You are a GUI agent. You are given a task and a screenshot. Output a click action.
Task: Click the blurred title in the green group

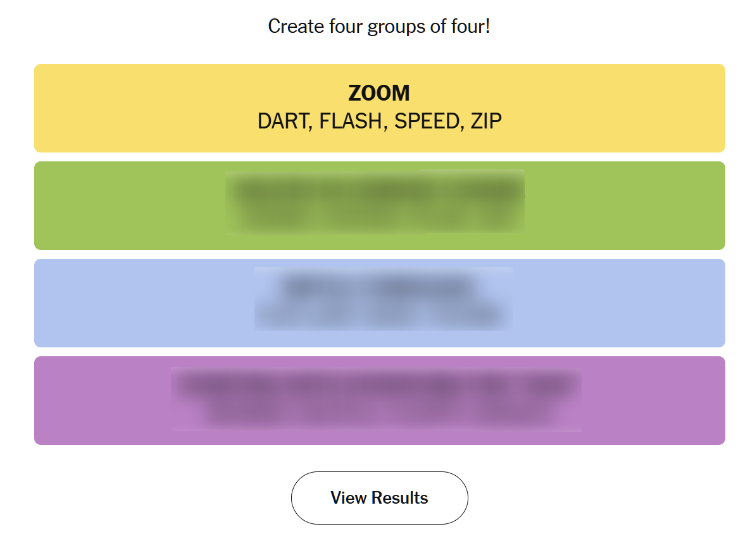pos(376,190)
